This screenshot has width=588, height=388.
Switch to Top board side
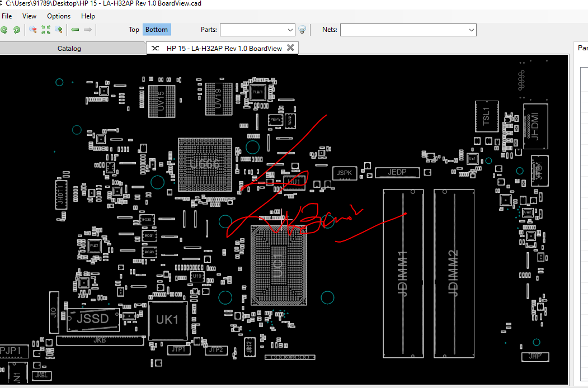134,30
